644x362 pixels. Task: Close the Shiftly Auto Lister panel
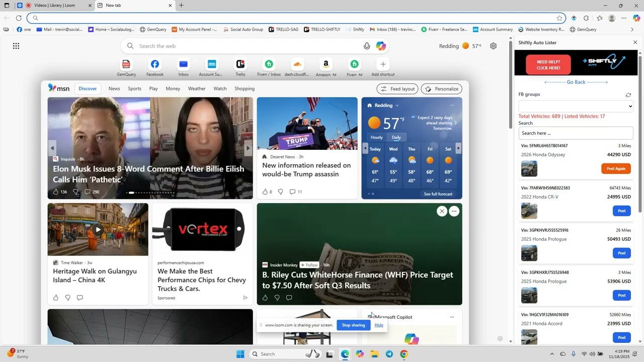point(635,42)
